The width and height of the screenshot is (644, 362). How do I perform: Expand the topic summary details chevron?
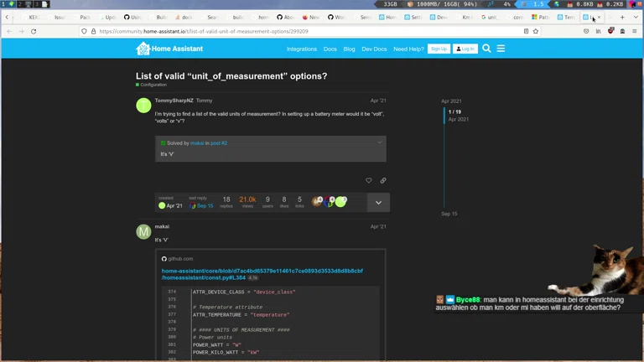pyautogui.click(x=378, y=202)
